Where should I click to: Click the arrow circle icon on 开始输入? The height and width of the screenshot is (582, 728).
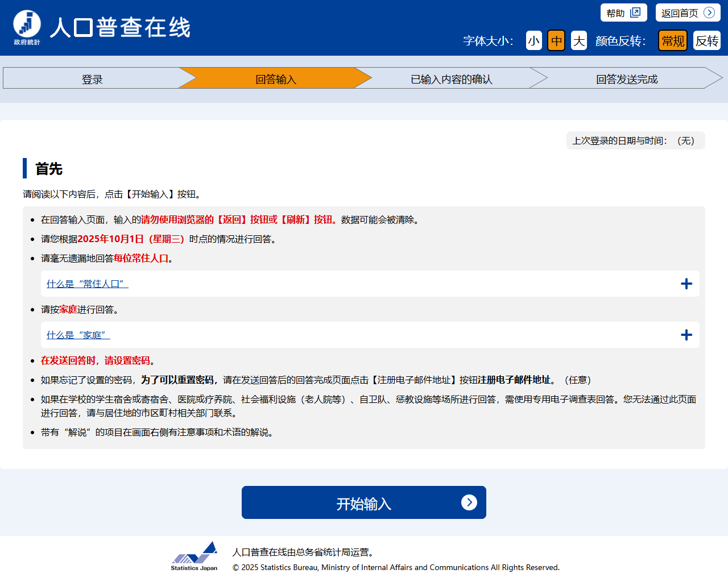tap(469, 502)
